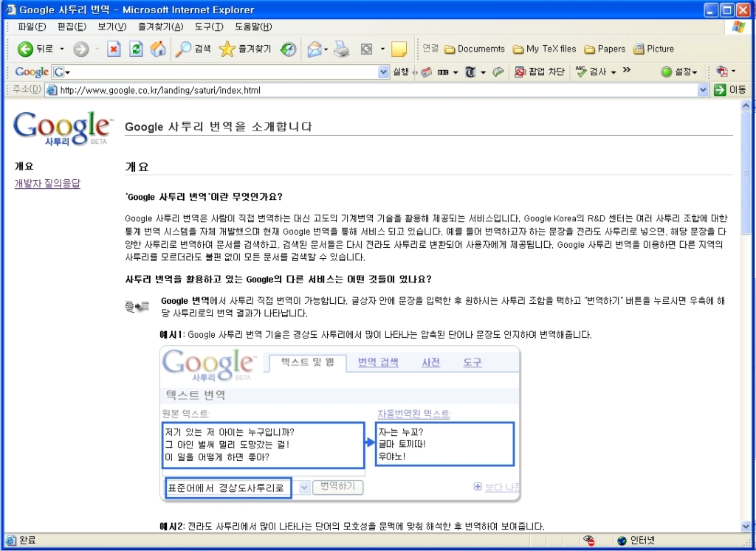Open the 편집(E) menu
The width and height of the screenshot is (756, 551).
[72, 27]
